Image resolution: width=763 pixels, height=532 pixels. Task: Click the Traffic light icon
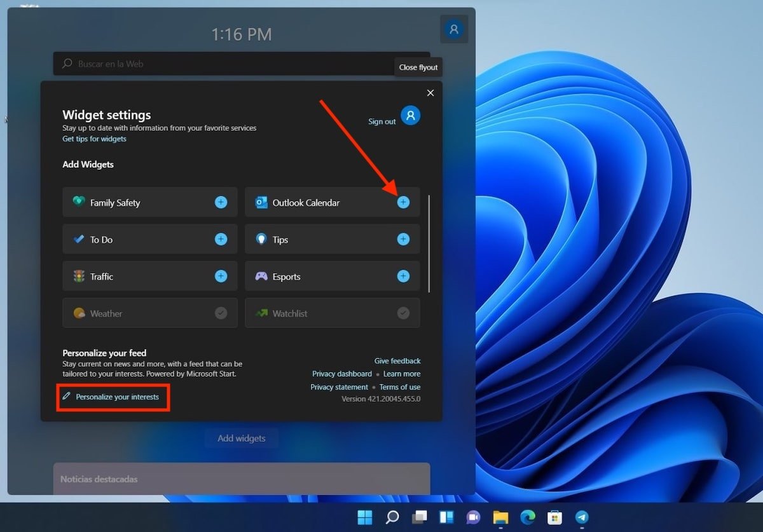click(79, 276)
